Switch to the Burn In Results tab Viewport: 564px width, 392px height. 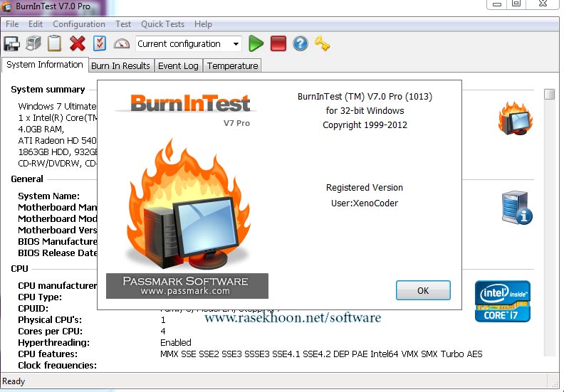click(121, 65)
